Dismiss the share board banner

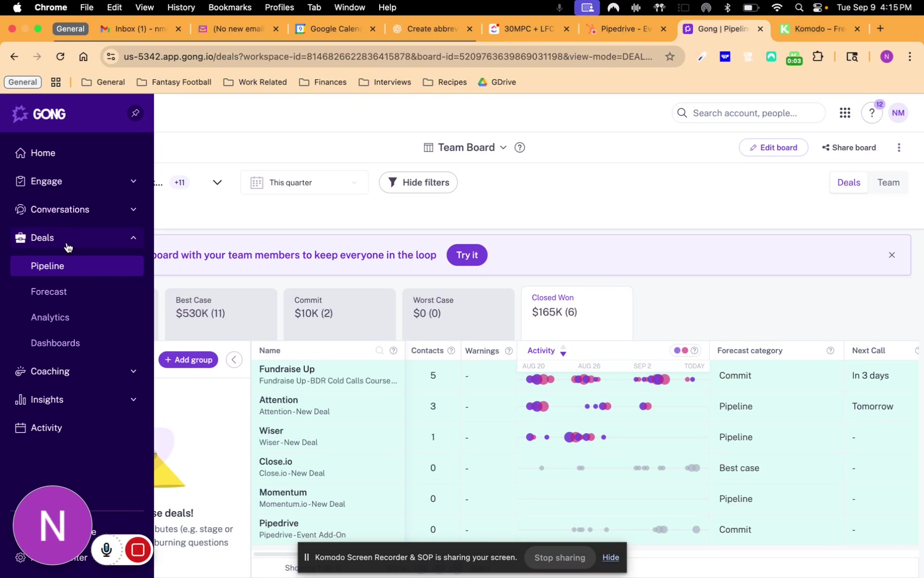892,255
